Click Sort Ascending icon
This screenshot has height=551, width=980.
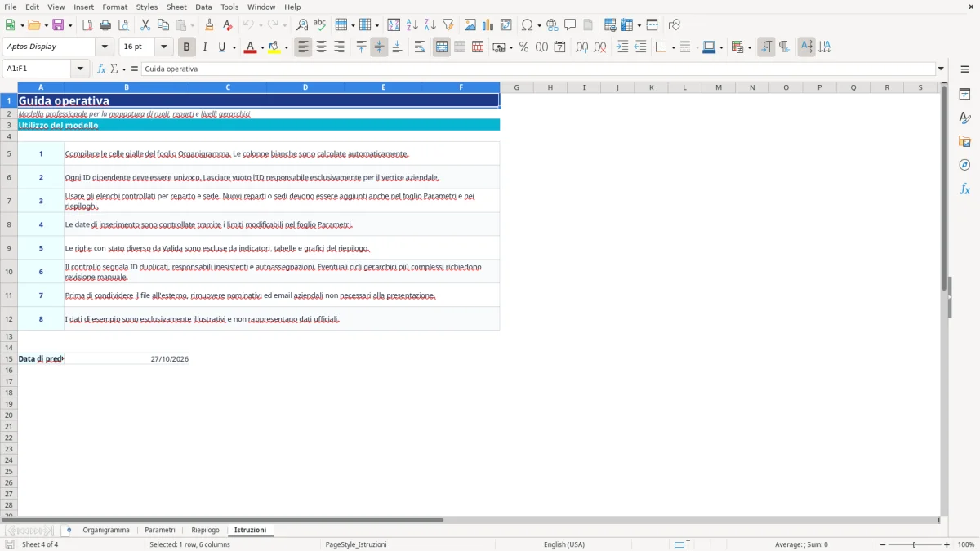(x=412, y=25)
